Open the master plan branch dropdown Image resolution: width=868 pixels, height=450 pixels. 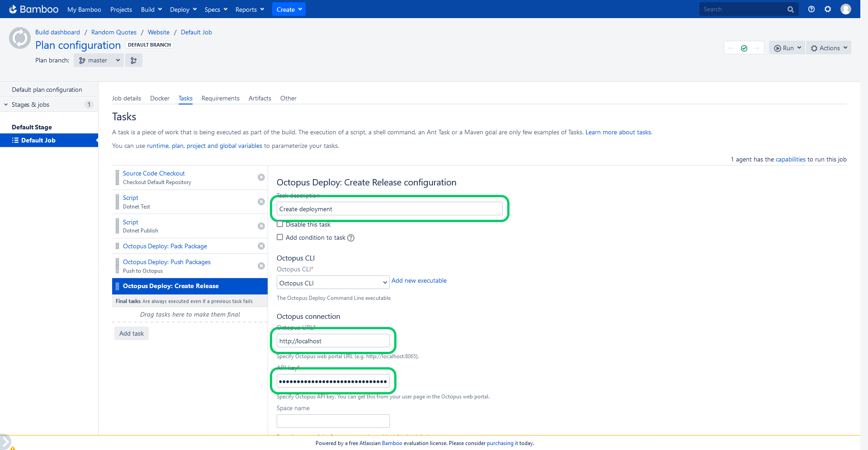click(99, 60)
